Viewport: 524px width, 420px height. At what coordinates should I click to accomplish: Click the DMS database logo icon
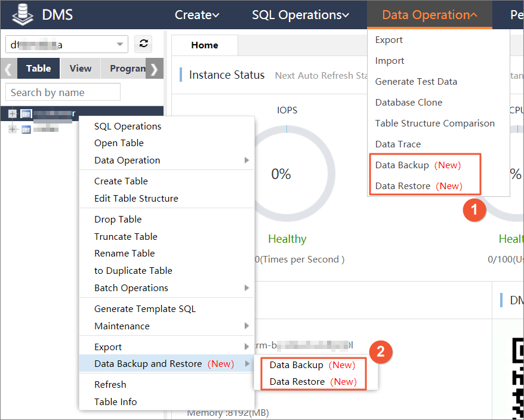23,15
